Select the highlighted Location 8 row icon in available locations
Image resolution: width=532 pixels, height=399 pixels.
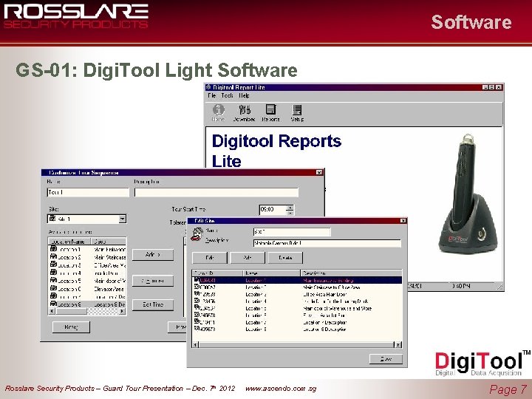coord(53,304)
